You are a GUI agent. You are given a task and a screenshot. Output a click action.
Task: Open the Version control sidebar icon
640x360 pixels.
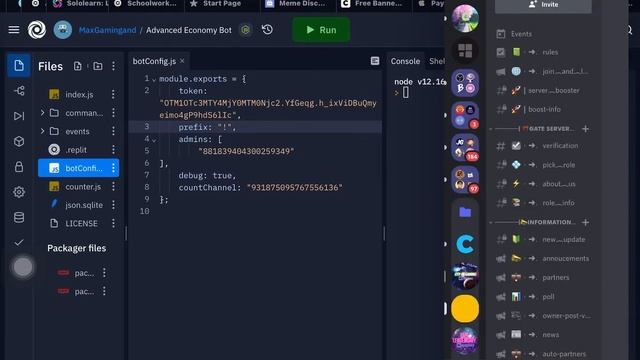coord(19,91)
